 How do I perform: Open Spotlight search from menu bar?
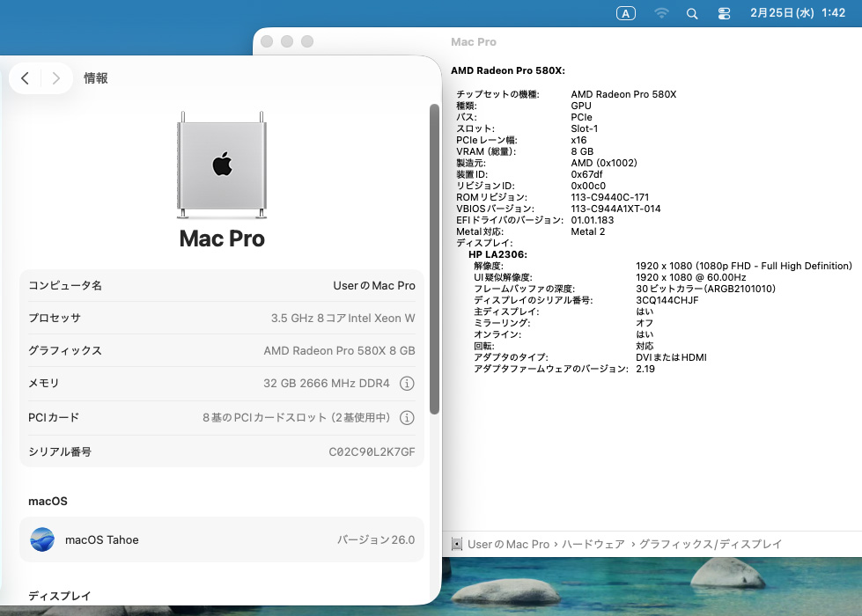(x=692, y=13)
